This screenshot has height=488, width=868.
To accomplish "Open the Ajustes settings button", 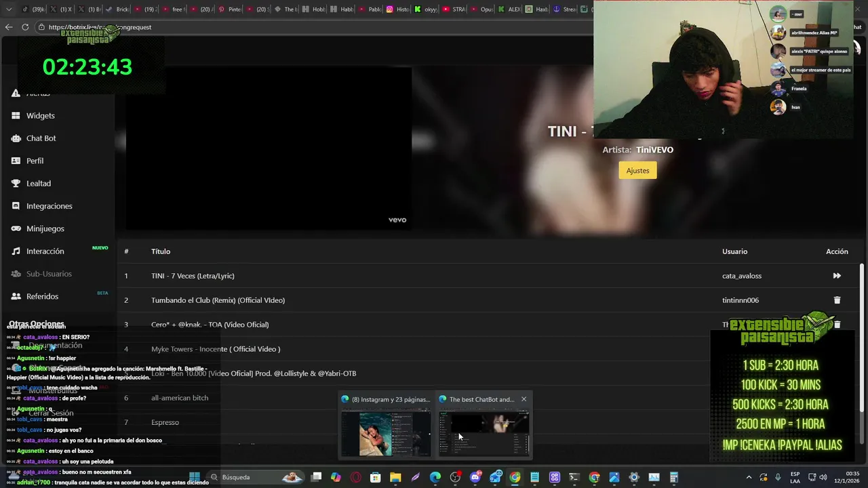I will click(x=637, y=171).
